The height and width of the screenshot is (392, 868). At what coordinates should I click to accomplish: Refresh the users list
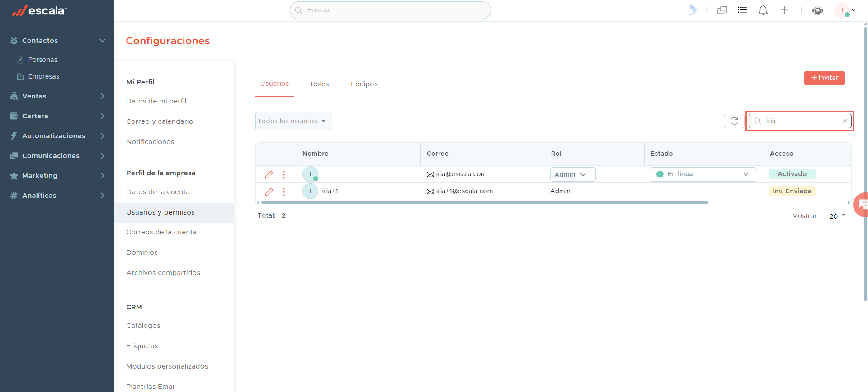(734, 121)
